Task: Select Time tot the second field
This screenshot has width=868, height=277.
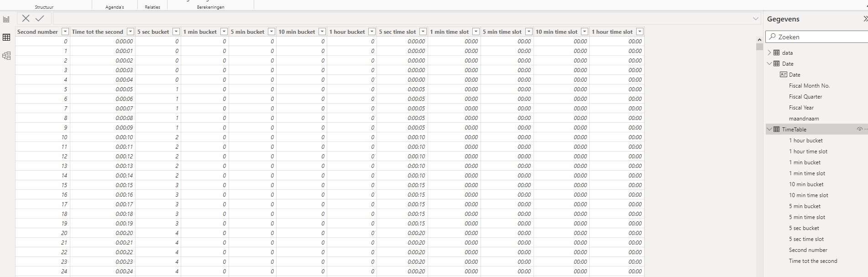Action: pos(813,261)
